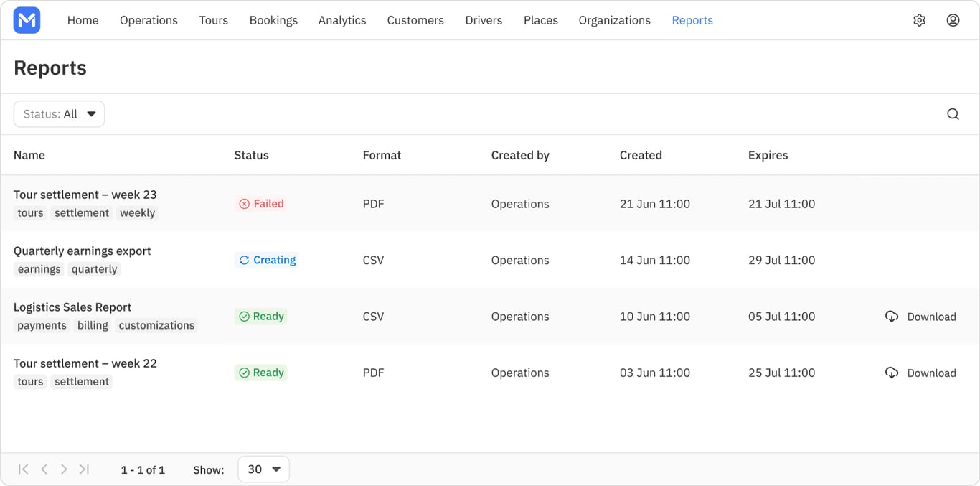Sort by the Name column header

coord(29,155)
